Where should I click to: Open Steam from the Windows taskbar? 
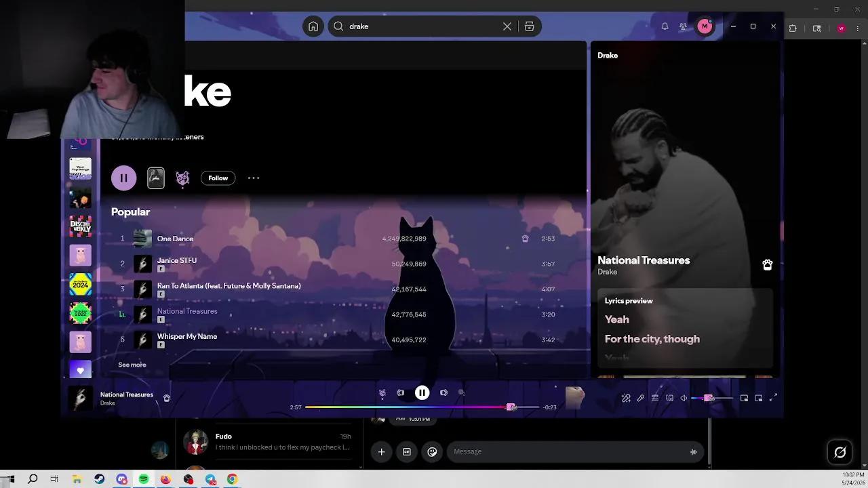tap(100, 479)
